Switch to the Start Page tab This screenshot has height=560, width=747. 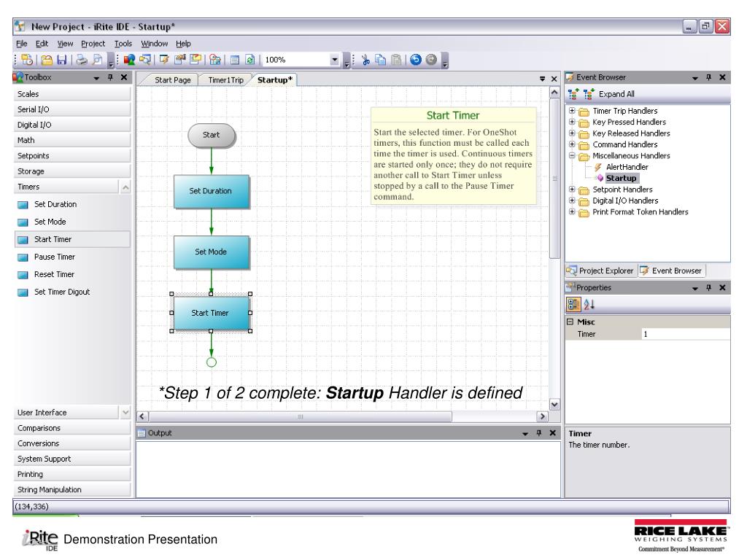[172, 80]
